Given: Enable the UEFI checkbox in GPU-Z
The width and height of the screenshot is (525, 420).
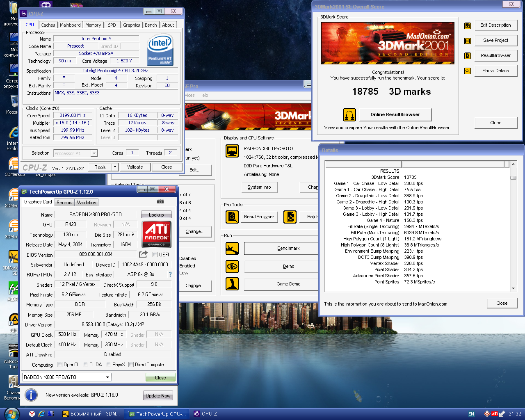Looking at the screenshot, I should [x=155, y=255].
